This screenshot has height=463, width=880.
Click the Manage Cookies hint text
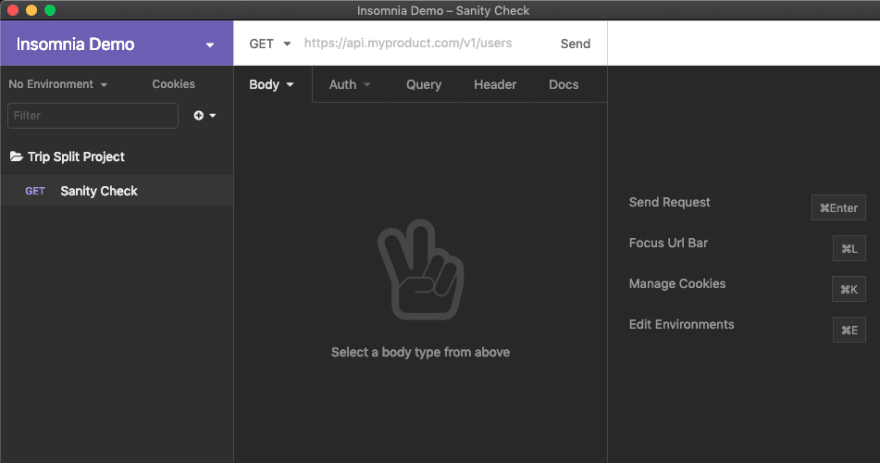click(x=677, y=284)
